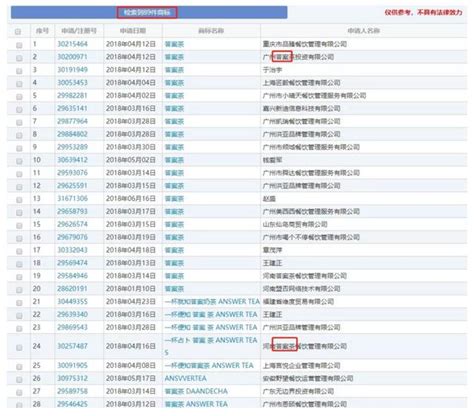Click registration number 29877964
Screen dimensions: 474x416
point(72,121)
